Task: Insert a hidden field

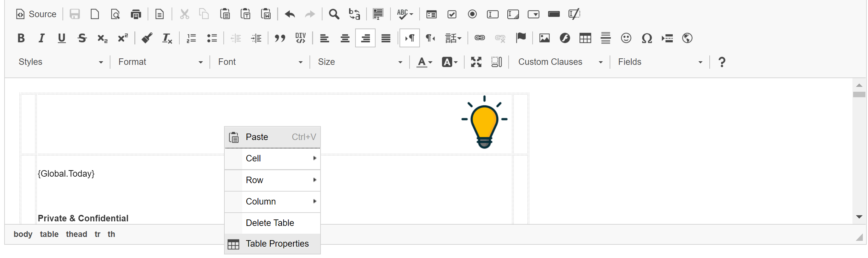Action: tap(574, 14)
